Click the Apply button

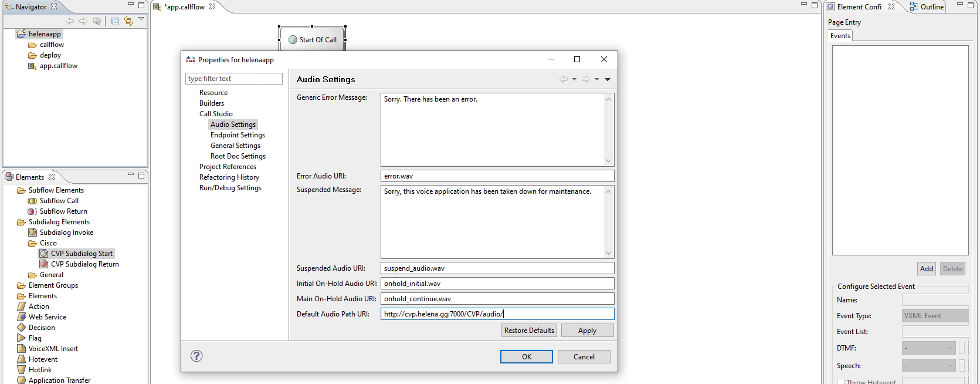587,331
